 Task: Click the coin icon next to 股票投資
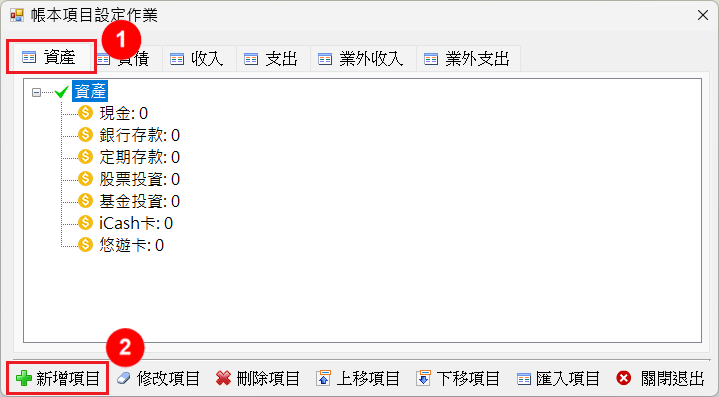pos(85,178)
